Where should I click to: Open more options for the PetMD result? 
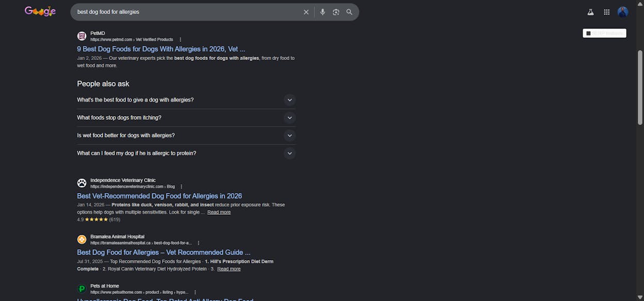pos(180,40)
